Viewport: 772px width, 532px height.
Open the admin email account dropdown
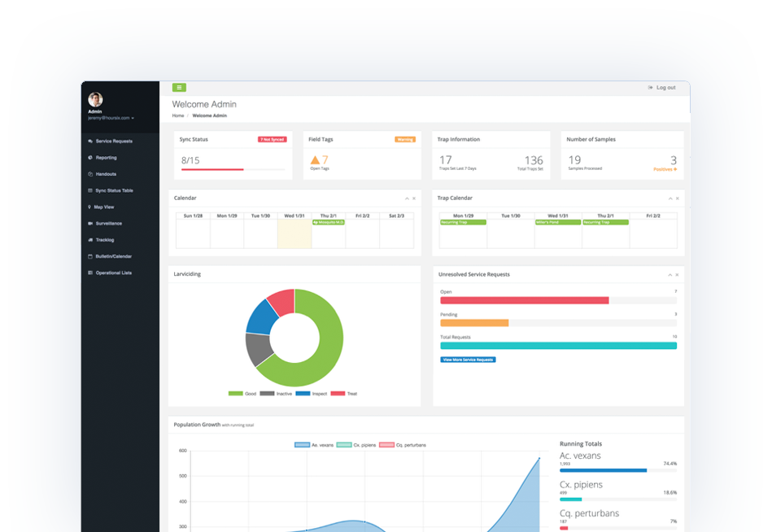click(111, 118)
